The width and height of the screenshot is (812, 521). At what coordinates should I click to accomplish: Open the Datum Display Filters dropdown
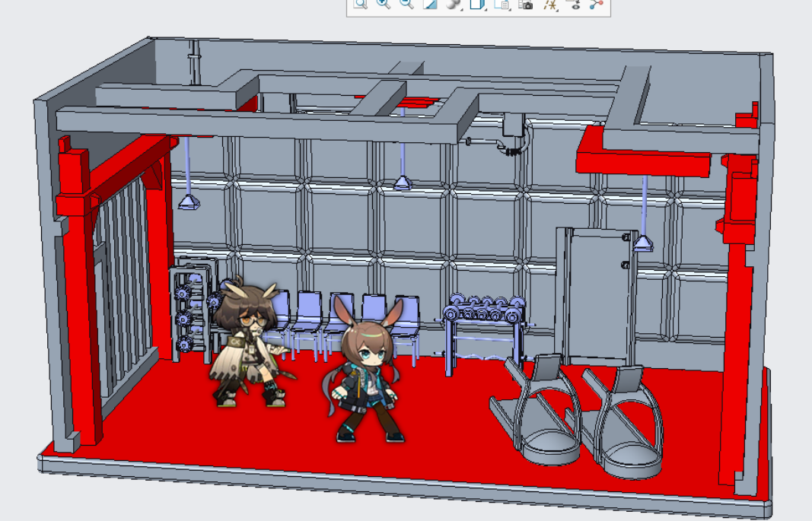pyautogui.click(x=550, y=4)
